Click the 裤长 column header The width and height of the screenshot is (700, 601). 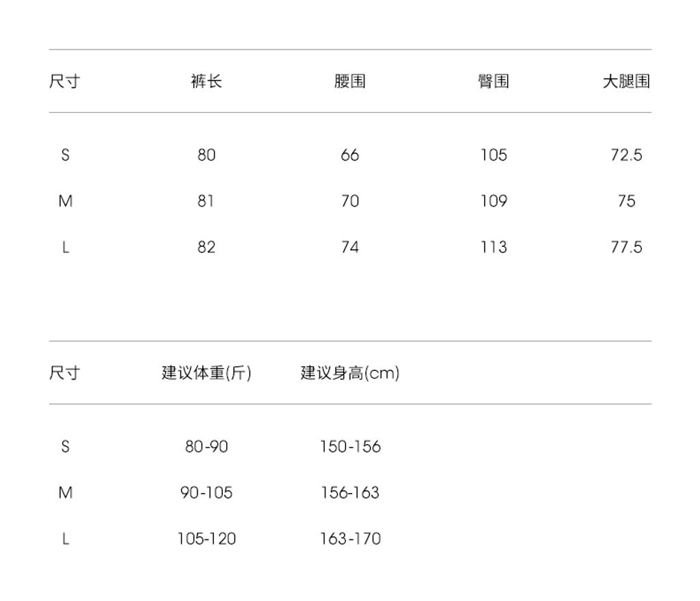(x=206, y=81)
